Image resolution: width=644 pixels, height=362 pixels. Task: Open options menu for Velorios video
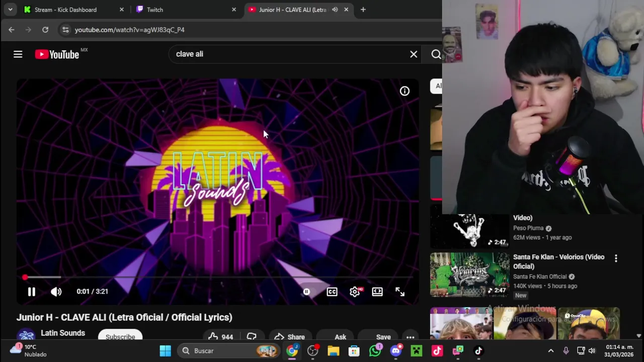coord(616,258)
